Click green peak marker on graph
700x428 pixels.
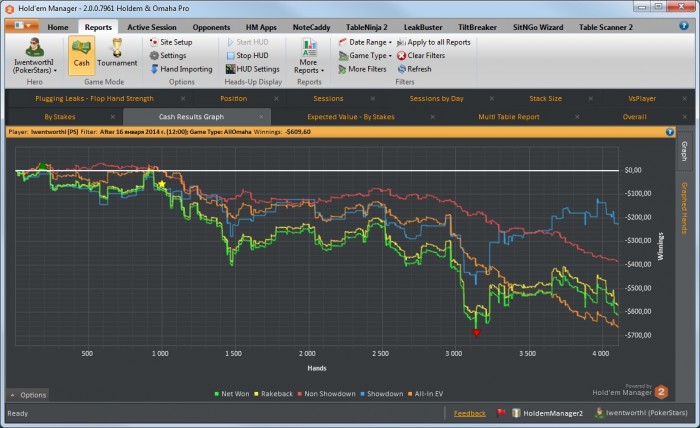click(42, 166)
